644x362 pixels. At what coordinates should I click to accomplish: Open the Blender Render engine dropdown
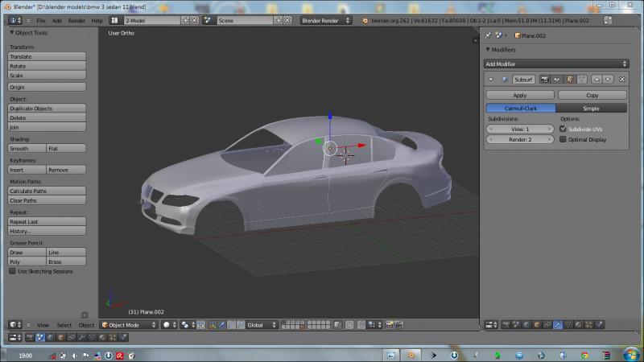(x=326, y=20)
